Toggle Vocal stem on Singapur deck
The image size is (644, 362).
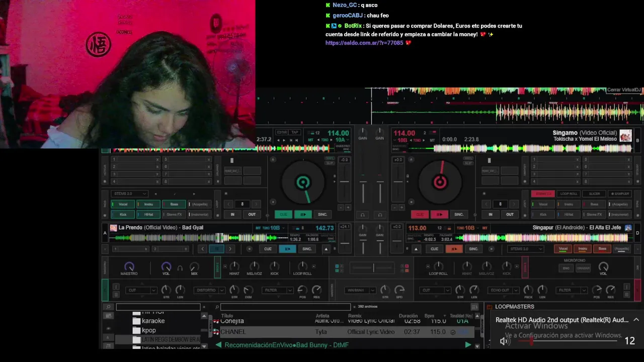coord(563,249)
